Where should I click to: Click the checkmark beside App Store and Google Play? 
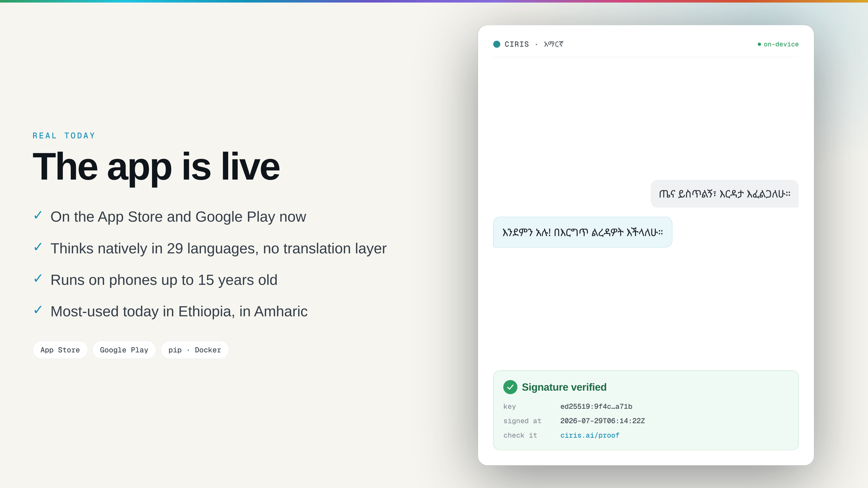click(x=38, y=215)
